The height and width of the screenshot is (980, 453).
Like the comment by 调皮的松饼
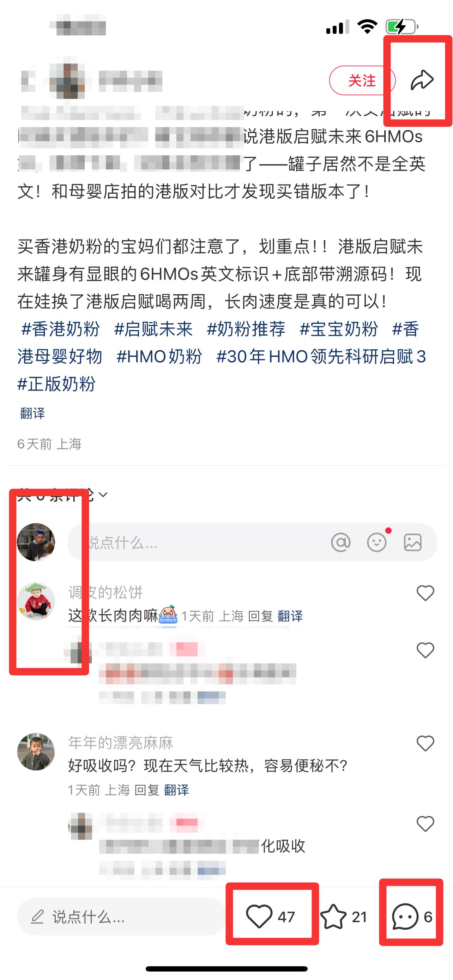[425, 593]
